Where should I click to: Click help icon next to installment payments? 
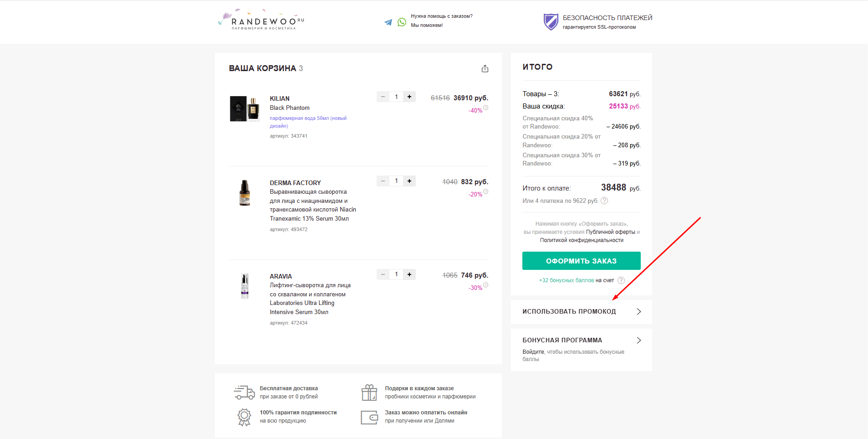point(604,201)
